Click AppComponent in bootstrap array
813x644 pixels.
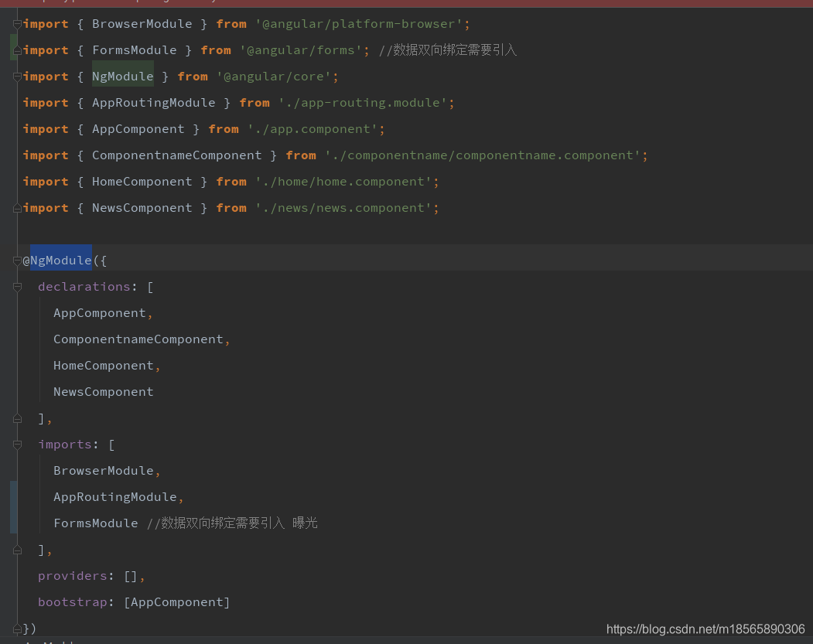coord(177,602)
